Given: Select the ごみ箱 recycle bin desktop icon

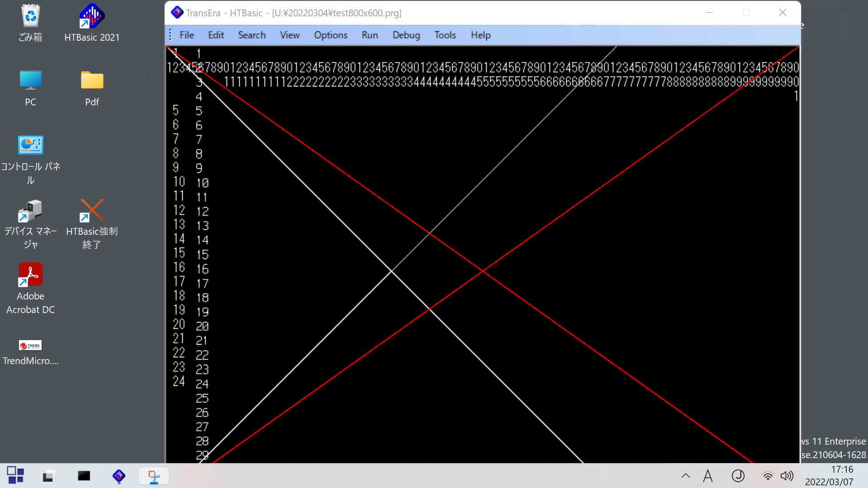Looking at the screenshot, I should click(30, 24).
